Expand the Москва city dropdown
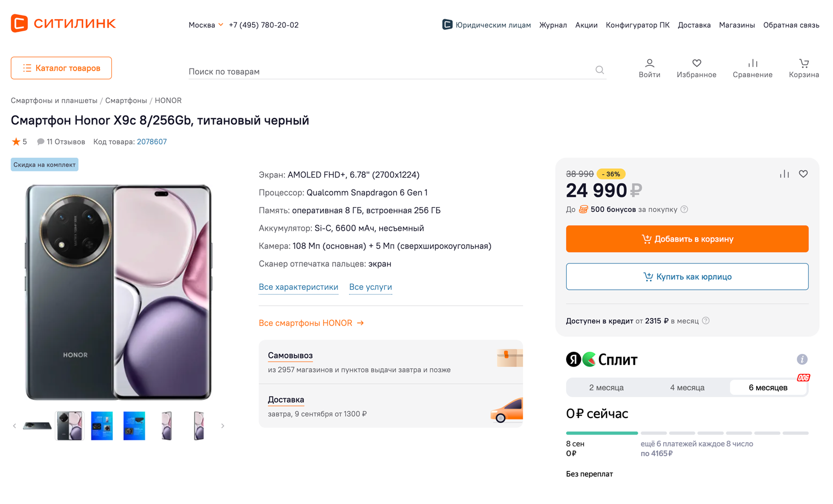 click(206, 25)
